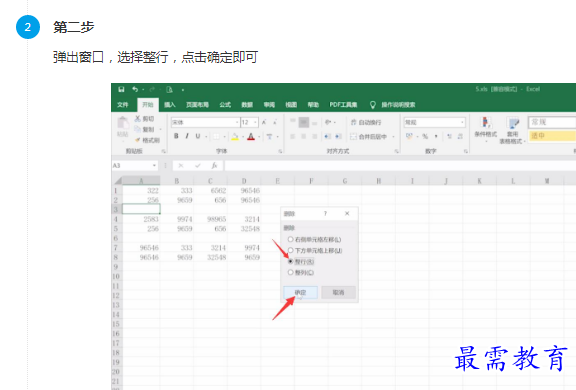Open the font color dropdown arrow

[259, 137]
